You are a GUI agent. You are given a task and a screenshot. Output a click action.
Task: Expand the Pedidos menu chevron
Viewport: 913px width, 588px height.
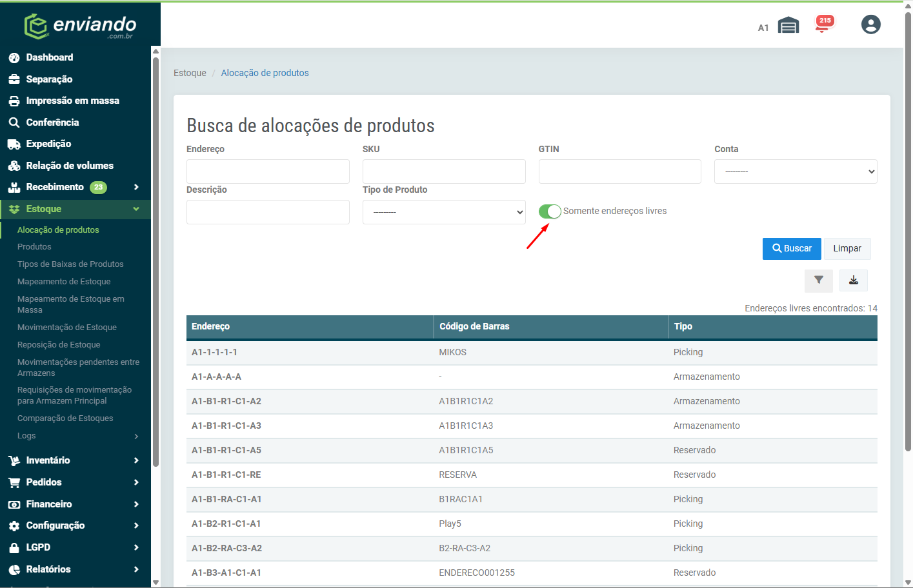point(136,482)
